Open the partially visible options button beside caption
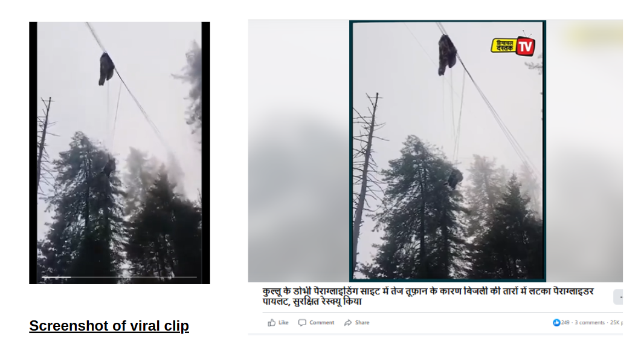 [x=618, y=297]
